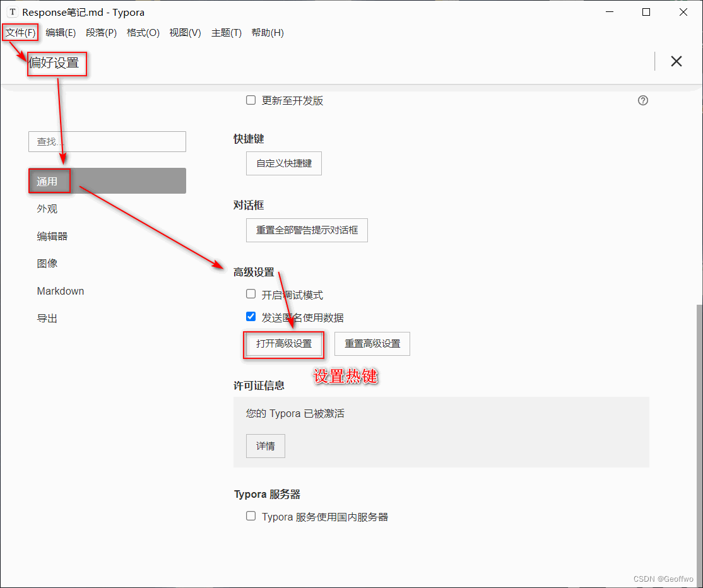Maximize the Typora window

point(646,12)
